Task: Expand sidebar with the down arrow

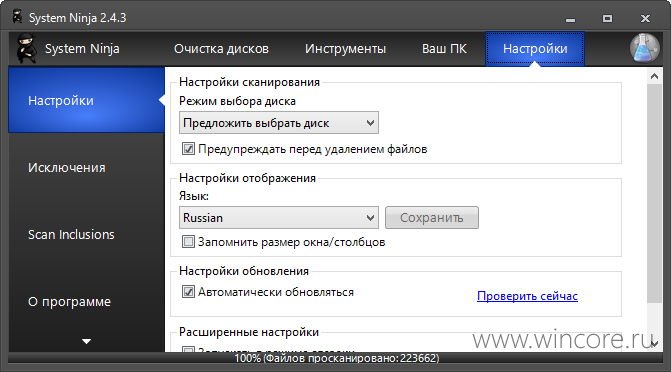Action: pos(86,341)
